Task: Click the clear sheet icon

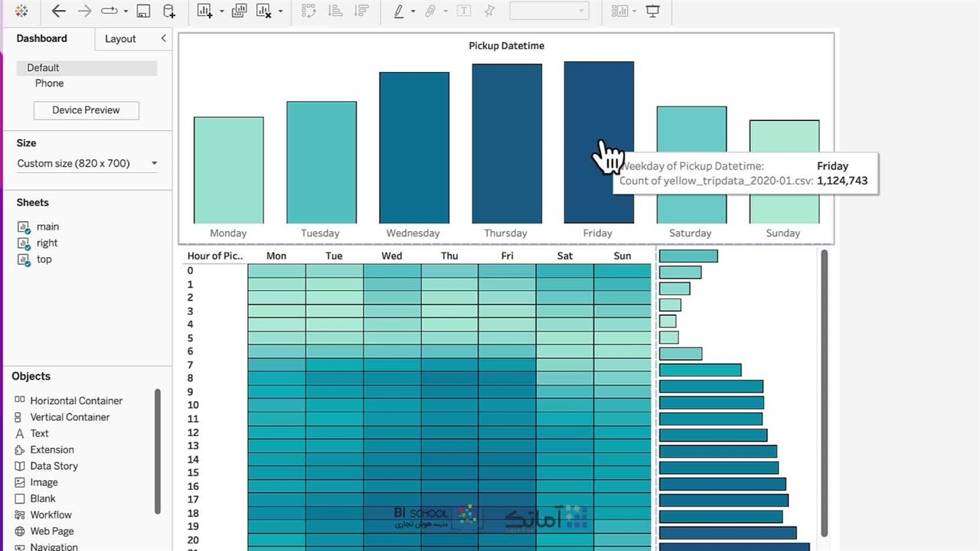Action: [264, 11]
